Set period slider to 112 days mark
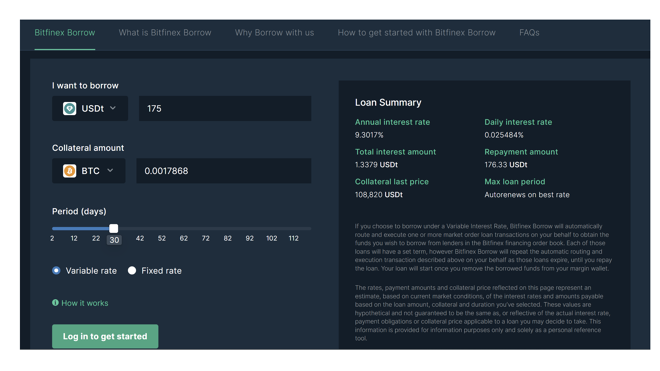660x371 pixels. (293, 238)
